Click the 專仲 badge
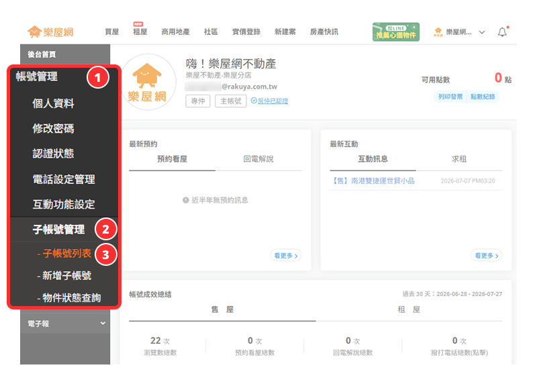 pos(198,101)
